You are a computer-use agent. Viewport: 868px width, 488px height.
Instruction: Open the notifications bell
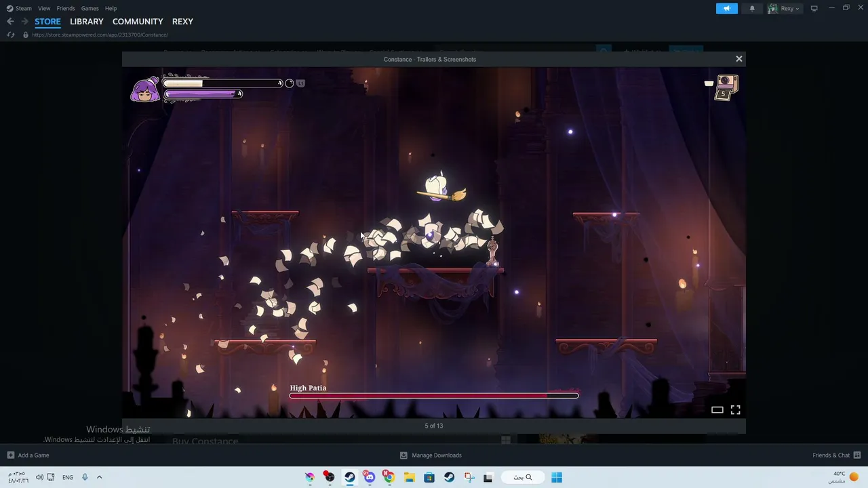tap(752, 8)
